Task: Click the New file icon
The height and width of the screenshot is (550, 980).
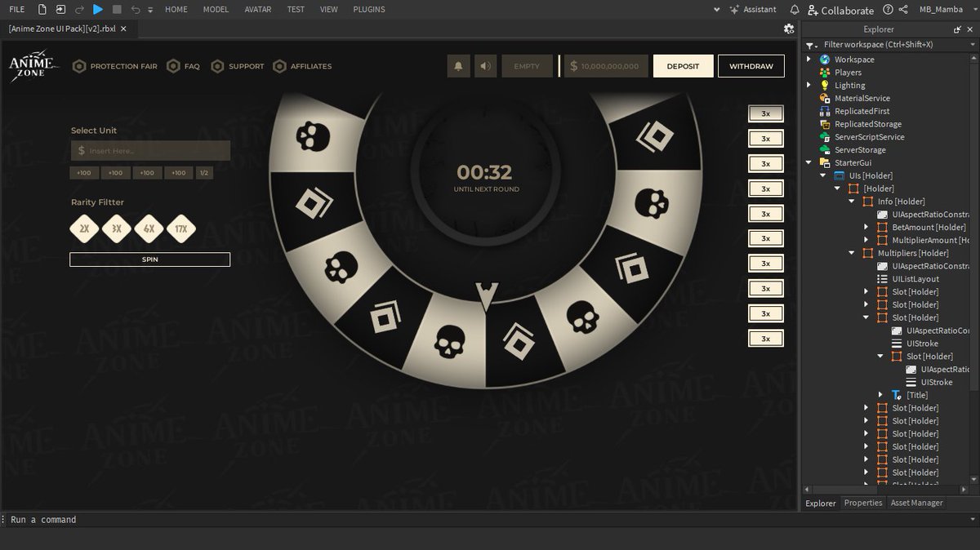Action: (x=41, y=10)
